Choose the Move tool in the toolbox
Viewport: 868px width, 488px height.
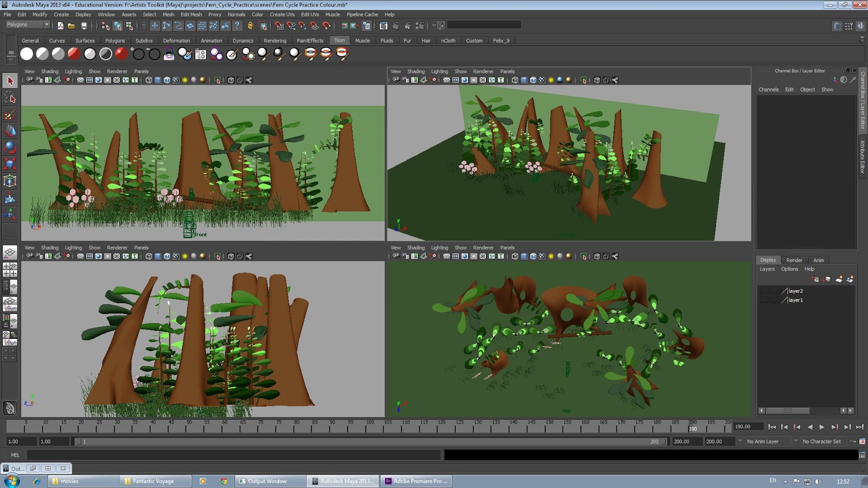coord(10,131)
